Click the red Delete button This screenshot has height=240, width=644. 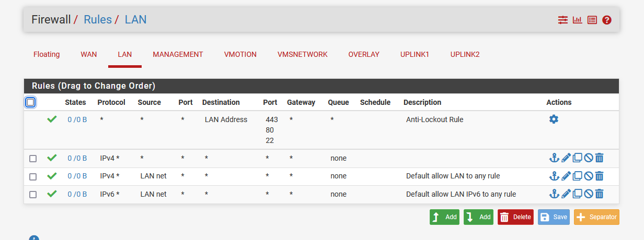515,217
